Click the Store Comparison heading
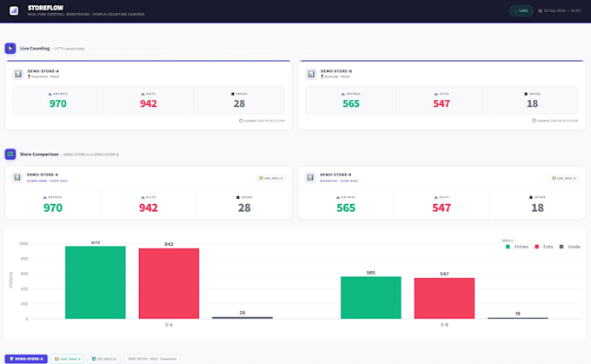The width and height of the screenshot is (591, 364). pos(39,154)
